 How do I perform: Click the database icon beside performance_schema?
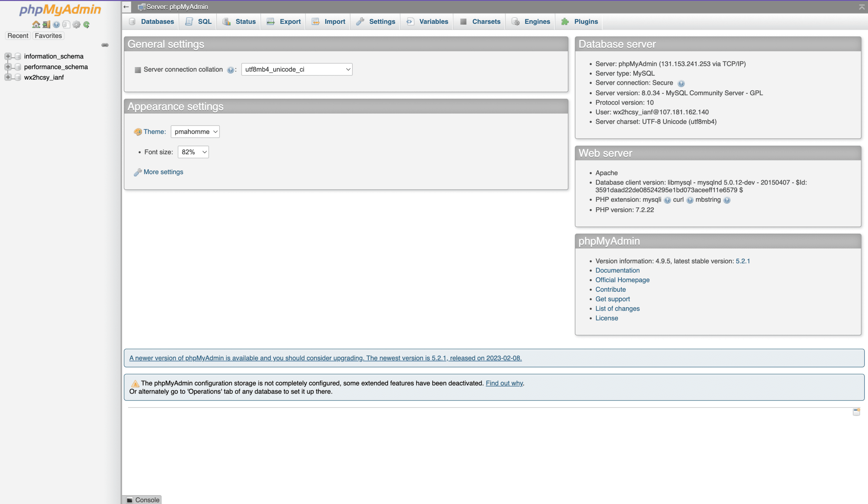(x=18, y=67)
